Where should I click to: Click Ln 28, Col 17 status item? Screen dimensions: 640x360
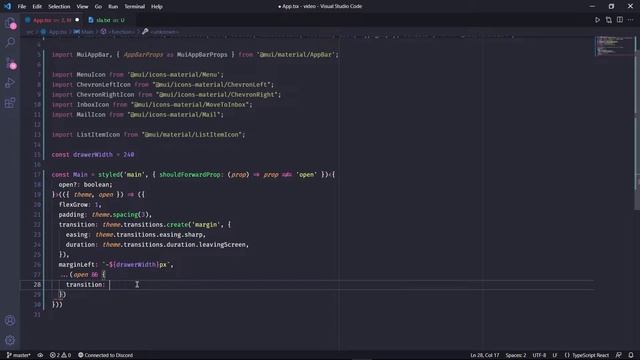(x=484, y=355)
